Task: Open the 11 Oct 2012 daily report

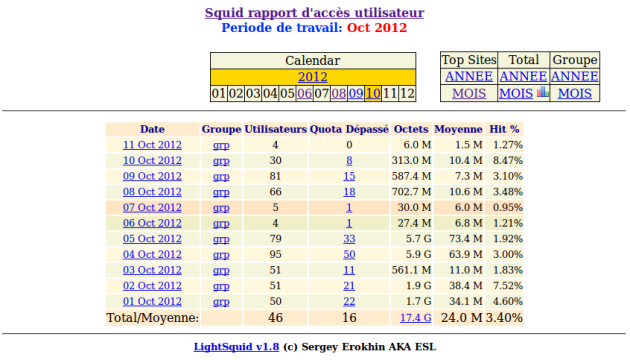Action: (152, 145)
